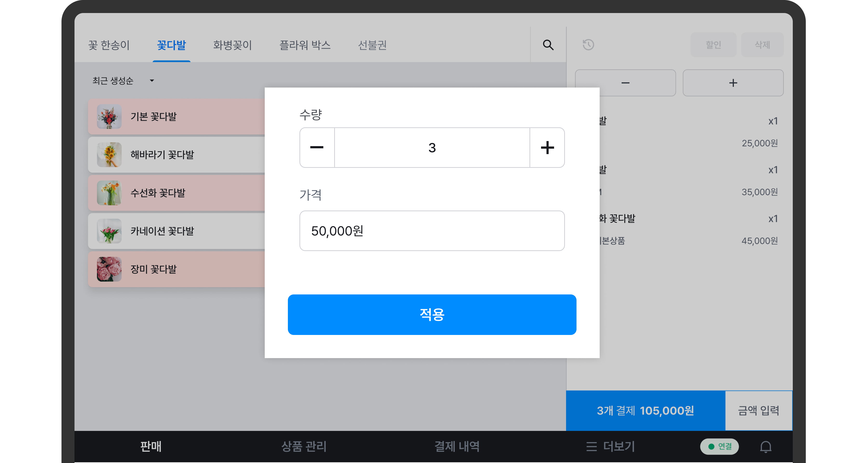Viewport: 868px width, 463px height.
Task: Open the notification bell
Action: point(766,447)
